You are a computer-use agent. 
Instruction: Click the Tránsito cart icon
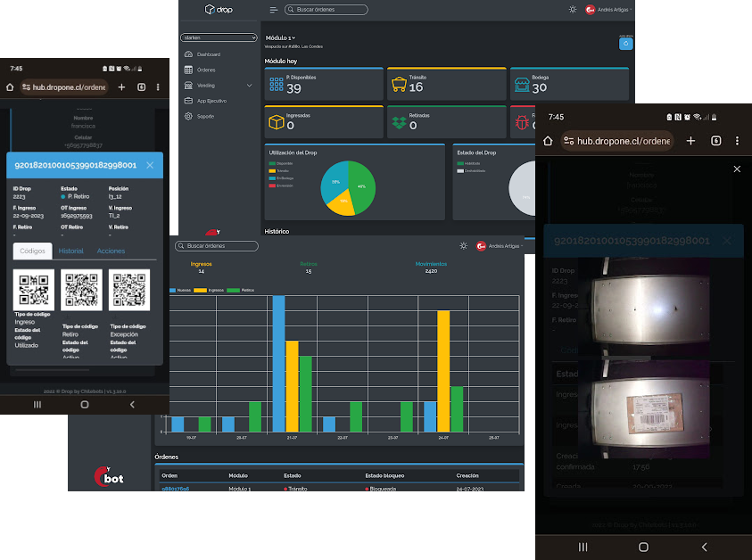[399, 85]
